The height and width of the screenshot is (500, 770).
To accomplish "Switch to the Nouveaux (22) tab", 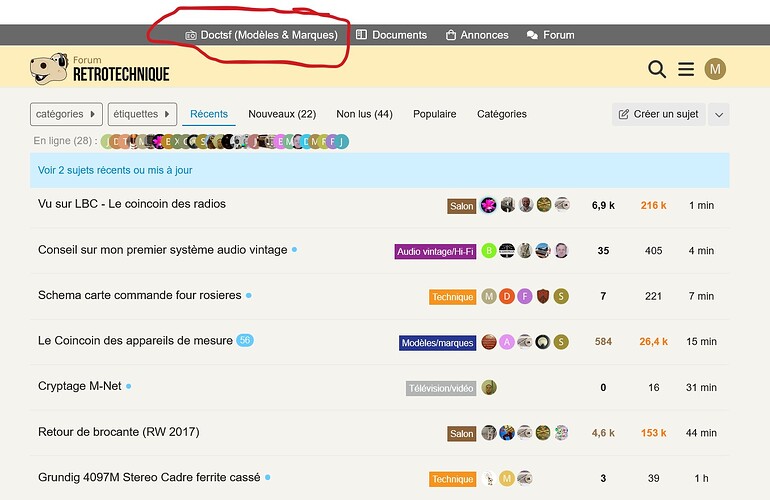I will [282, 114].
